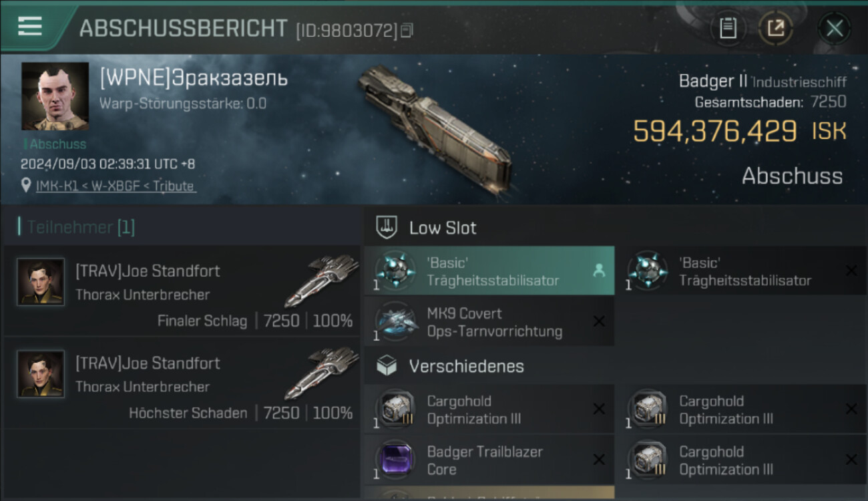Toggle the X mark on MK9 Covert Ops
Viewport: 868px width, 501px height.
[598, 321]
